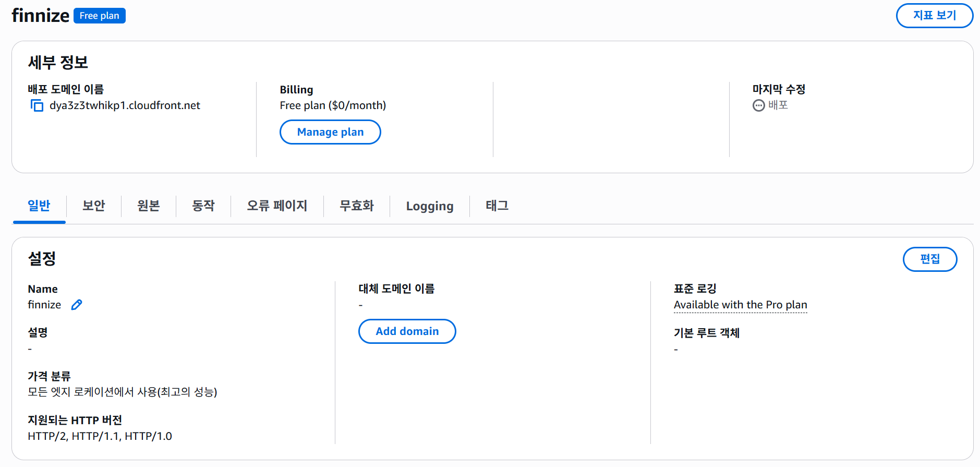Open the 오류 페이지 tab
980x467 pixels.
pos(277,206)
